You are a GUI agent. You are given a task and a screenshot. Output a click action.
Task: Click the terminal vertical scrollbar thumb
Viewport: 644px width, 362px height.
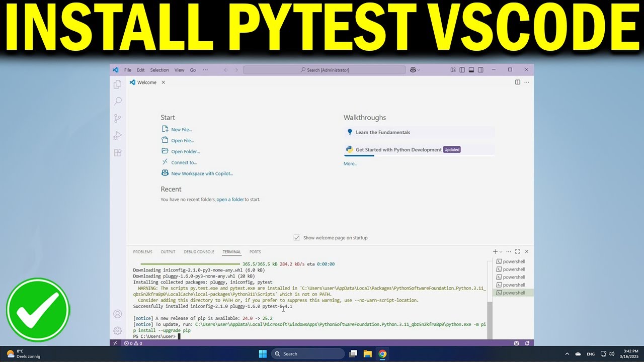click(x=490, y=320)
